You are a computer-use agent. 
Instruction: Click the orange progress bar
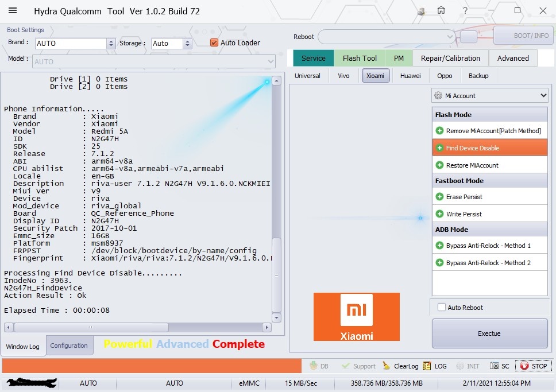click(x=152, y=366)
